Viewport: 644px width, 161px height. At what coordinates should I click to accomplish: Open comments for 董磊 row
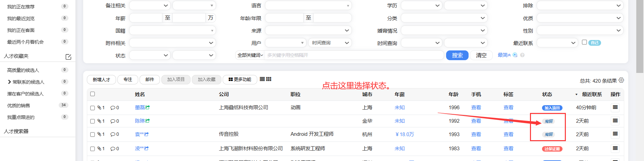tap(115, 108)
